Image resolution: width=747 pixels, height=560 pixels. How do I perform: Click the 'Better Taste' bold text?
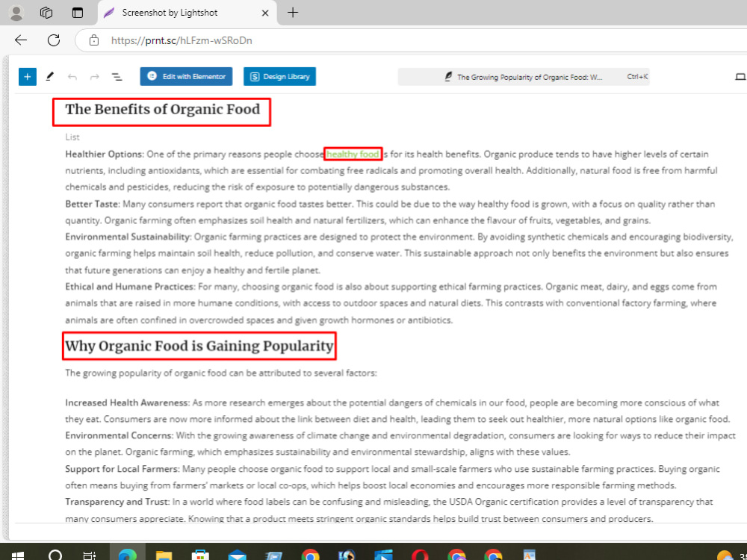click(92, 204)
